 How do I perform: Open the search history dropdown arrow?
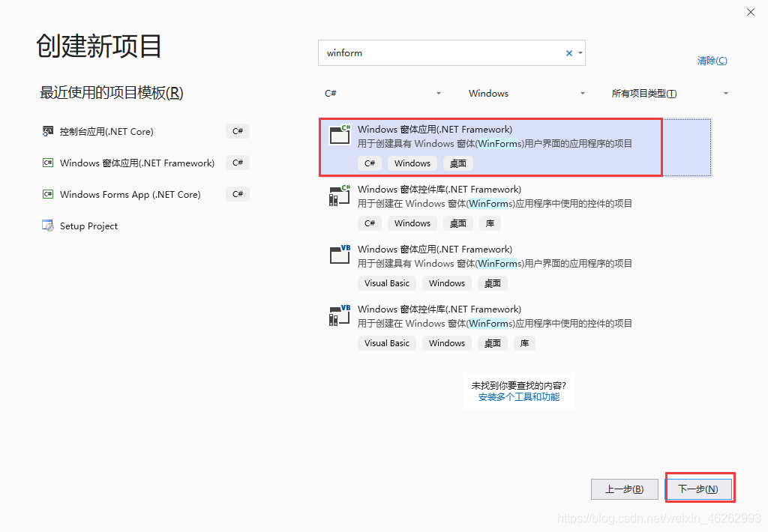click(580, 53)
